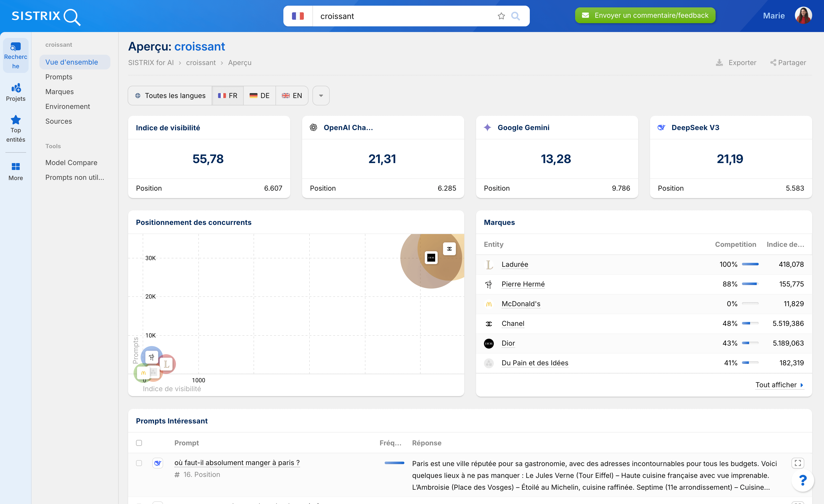
Task: Click Chanel 48% competition bar
Action: click(750, 323)
